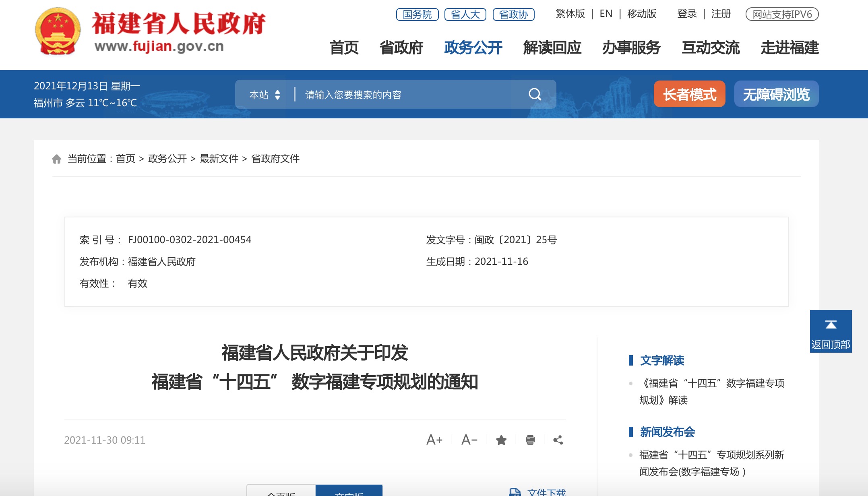Click the A- decrease font size icon
This screenshot has width=868, height=496.
coord(469,440)
